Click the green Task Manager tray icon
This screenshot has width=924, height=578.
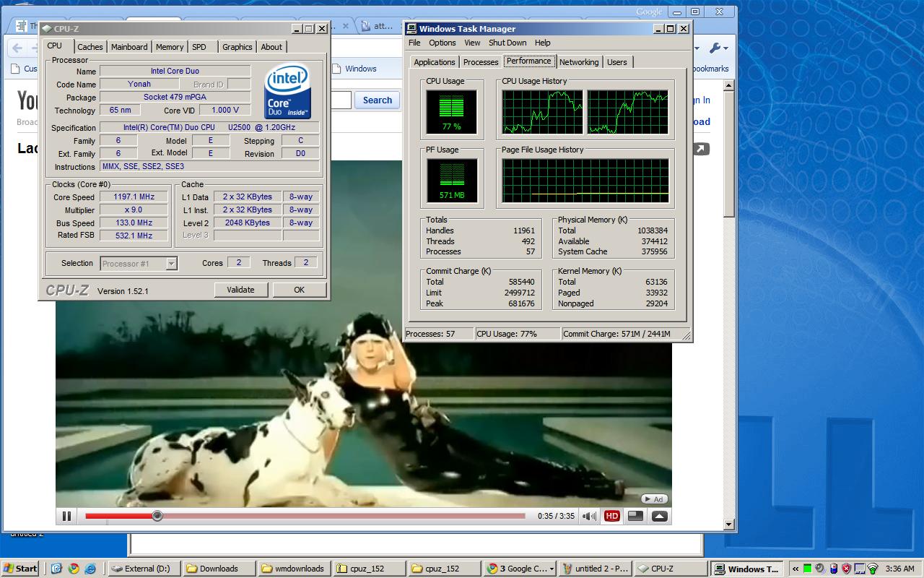coord(808,569)
